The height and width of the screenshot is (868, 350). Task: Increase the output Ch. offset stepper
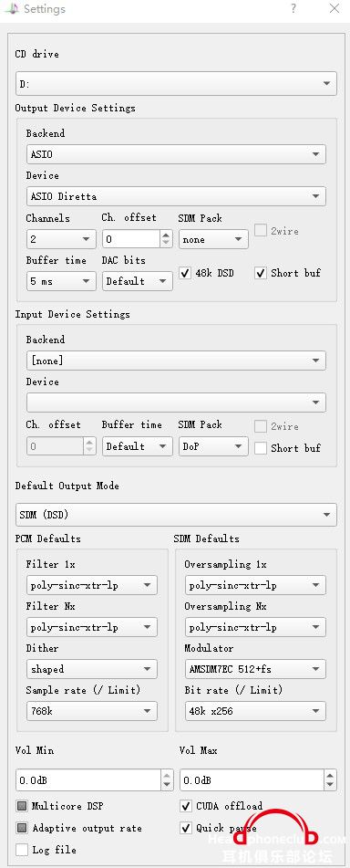point(167,235)
